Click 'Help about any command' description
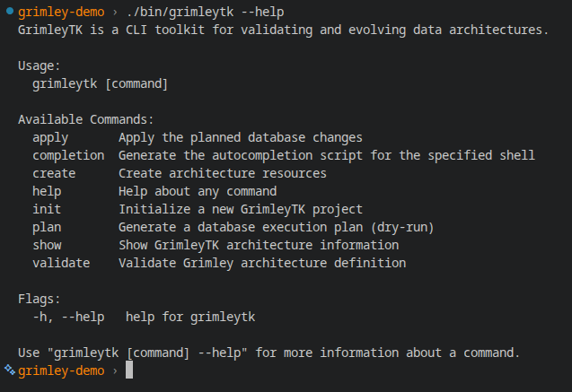The height and width of the screenshot is (392, 572). coord(198,192)
